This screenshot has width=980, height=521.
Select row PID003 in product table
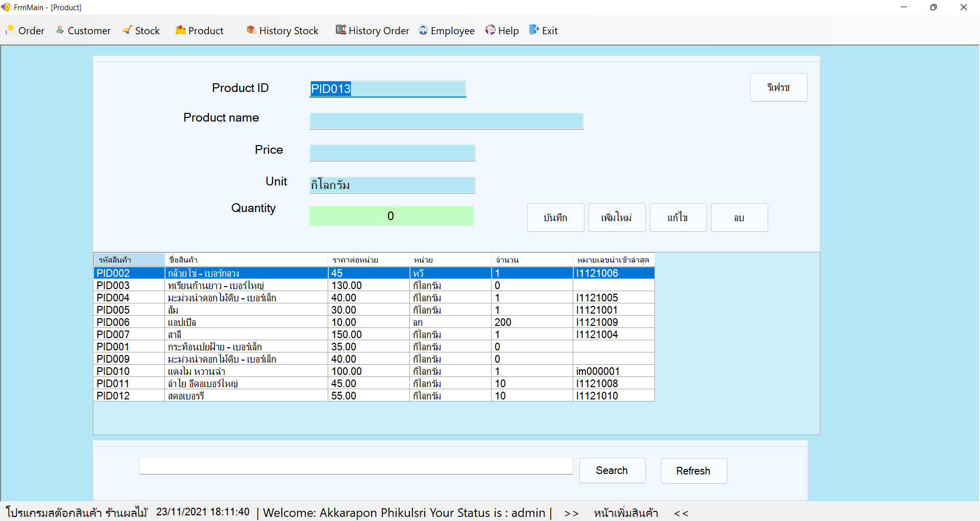374,285
